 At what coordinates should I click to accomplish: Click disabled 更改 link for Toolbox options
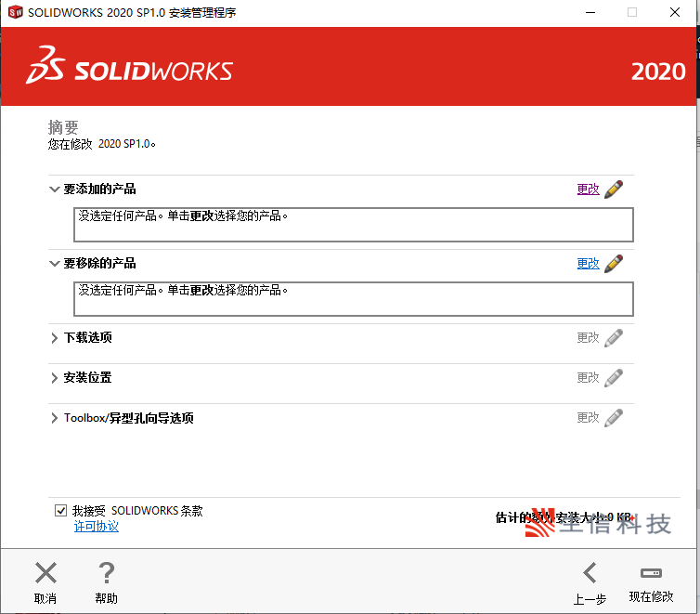coord(588,418)
